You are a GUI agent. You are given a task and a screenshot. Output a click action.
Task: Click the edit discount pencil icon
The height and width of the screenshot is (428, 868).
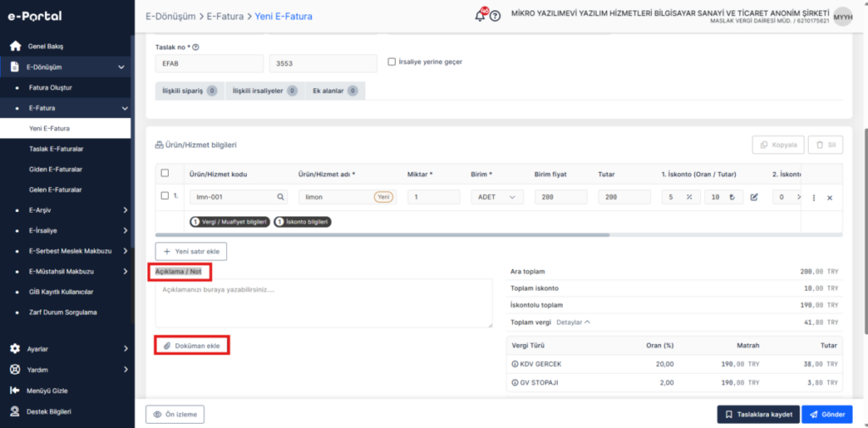(x=754, y=197)
